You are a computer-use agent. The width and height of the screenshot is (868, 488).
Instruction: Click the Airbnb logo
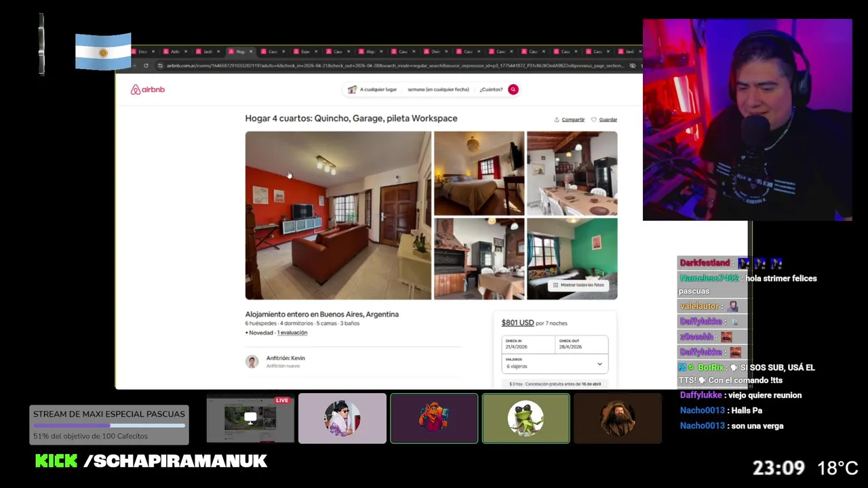(x=148, y=89)
